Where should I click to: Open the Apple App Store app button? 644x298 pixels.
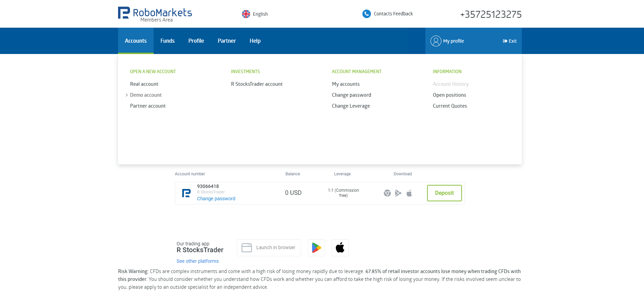click(x=340, y=248)
